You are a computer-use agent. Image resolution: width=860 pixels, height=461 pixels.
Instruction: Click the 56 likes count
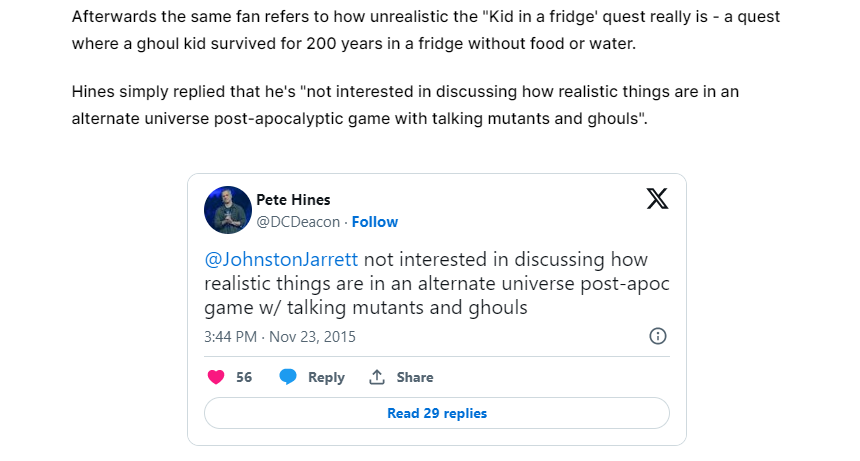(244, 377)
